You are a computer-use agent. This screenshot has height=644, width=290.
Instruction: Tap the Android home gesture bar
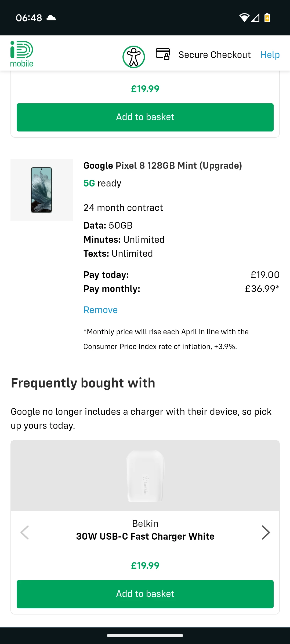click(x=145, y=635)
